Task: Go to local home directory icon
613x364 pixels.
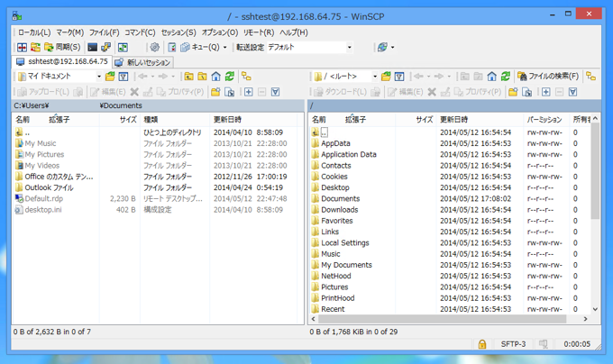Action: coord(215,77)
